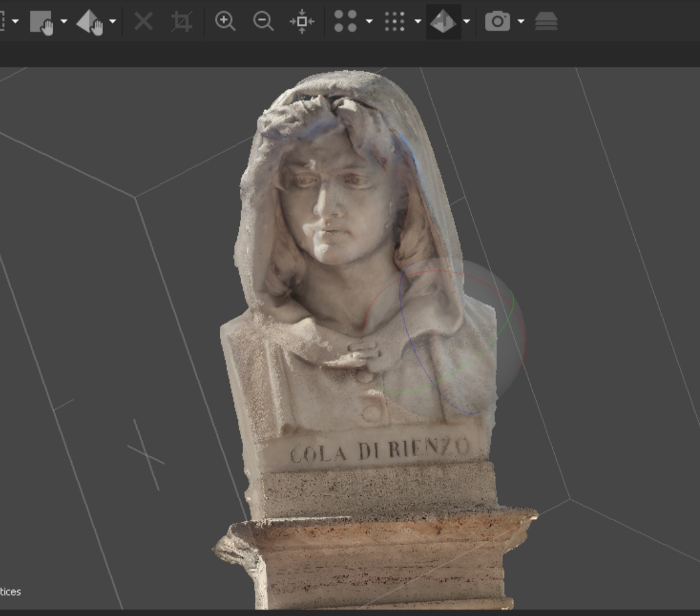Select the Move Object tool
The width and height of the screenshot is (700, 616).
point(89,22)
